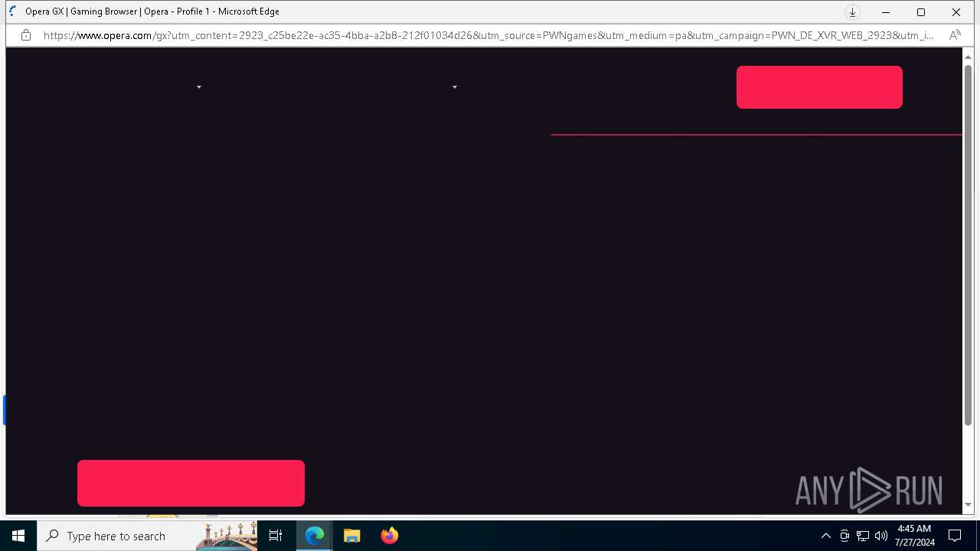Click the volume speaker icon in tray
Screen dimensions: 980x551
(881, 536)
